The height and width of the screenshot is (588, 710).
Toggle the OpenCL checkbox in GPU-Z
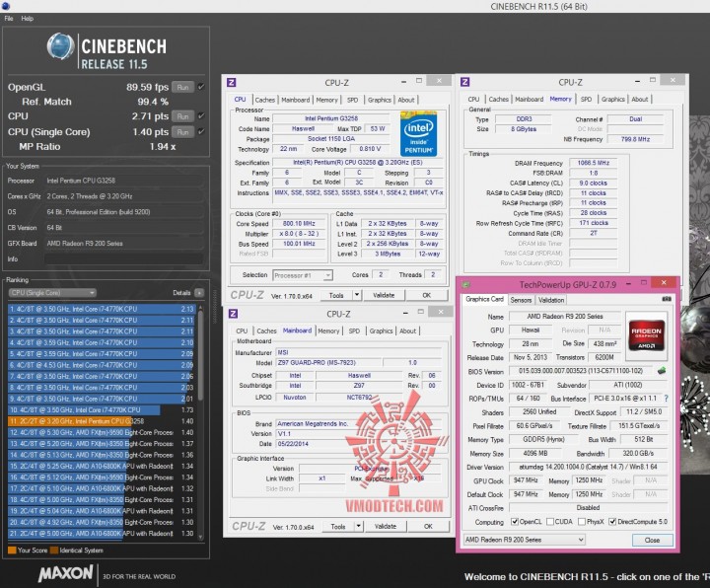pyautogui.click(x=515, y=522)
